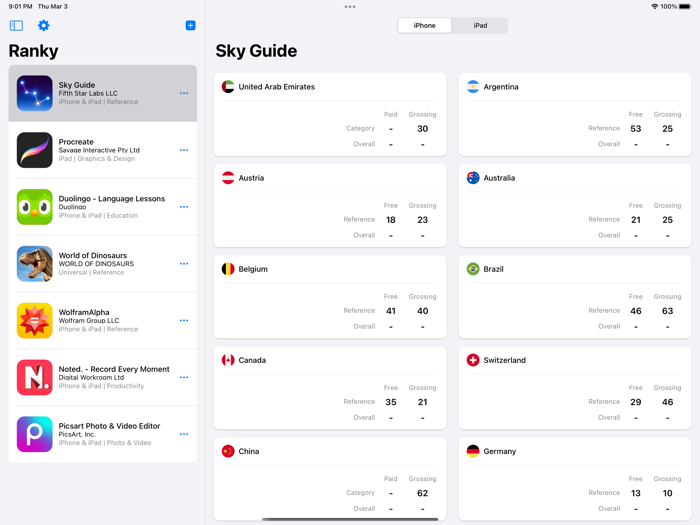Click the Australia flag icon
The image size is (700, 525).
(473, 178)
